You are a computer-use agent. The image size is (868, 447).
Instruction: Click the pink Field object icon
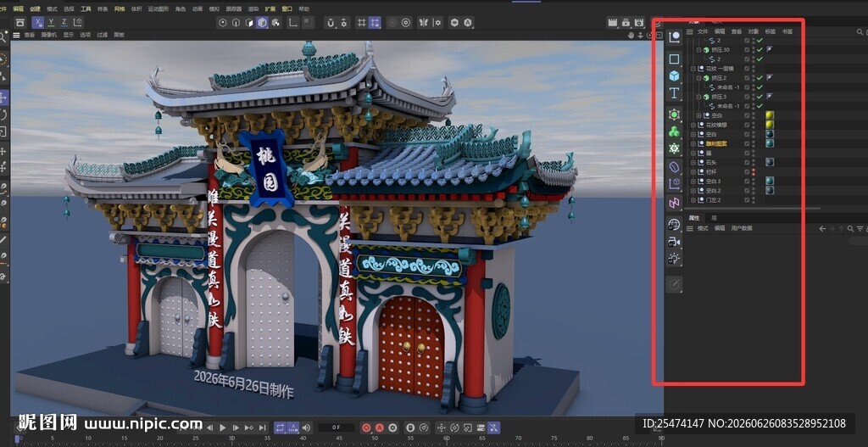(x=674, y=203)
